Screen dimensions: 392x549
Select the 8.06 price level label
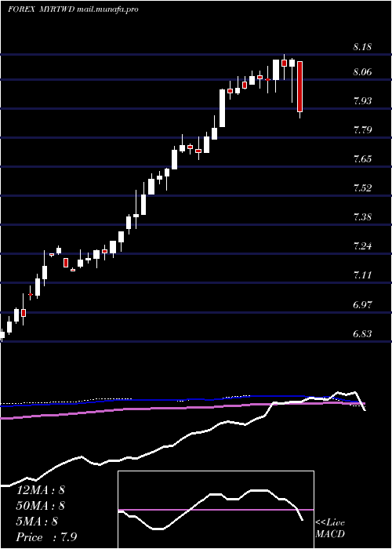coord(362,72)
